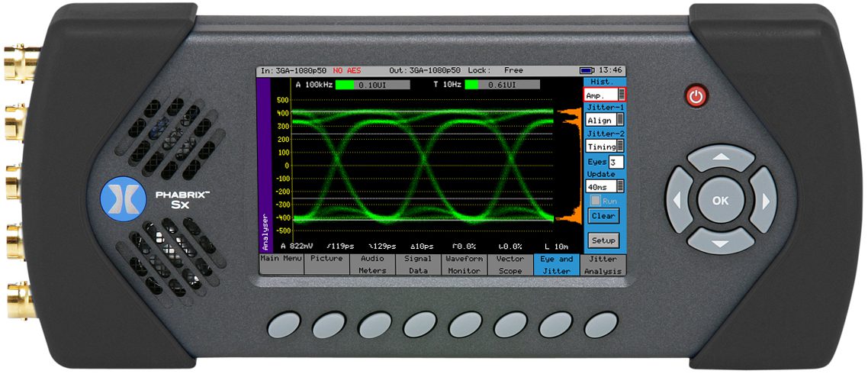Open the Setup button
This screenshot has height=374, width=868.
(603, 240)
